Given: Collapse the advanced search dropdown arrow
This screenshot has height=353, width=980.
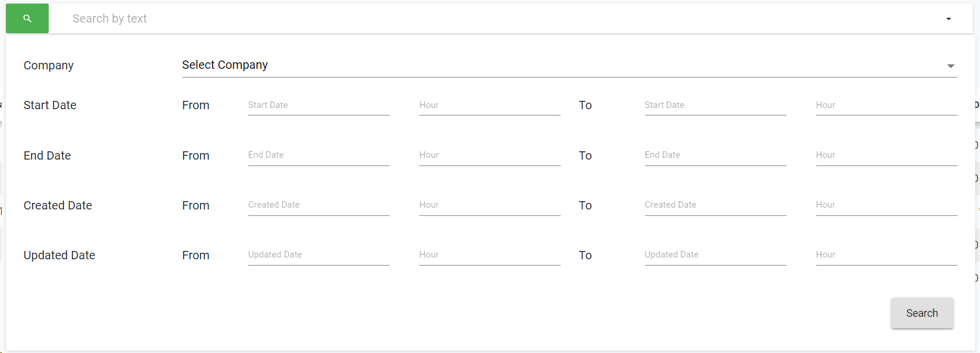Looking at the screenshot, I should (949, 19).
